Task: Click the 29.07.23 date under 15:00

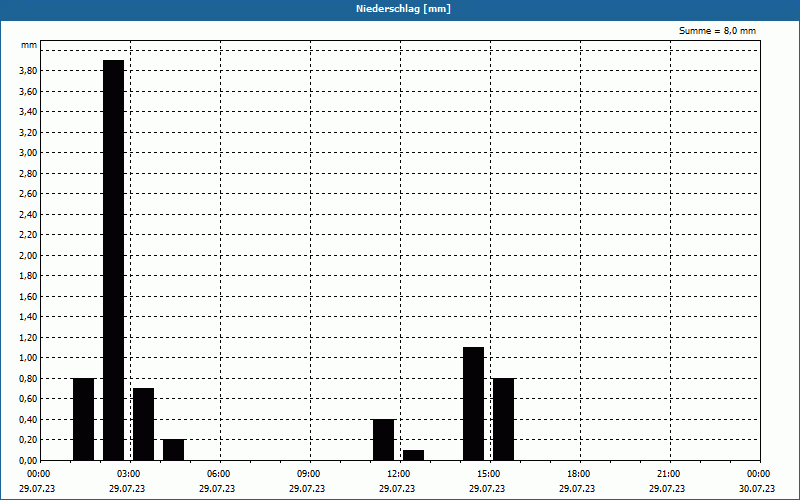Action: [x=487, y=489]
